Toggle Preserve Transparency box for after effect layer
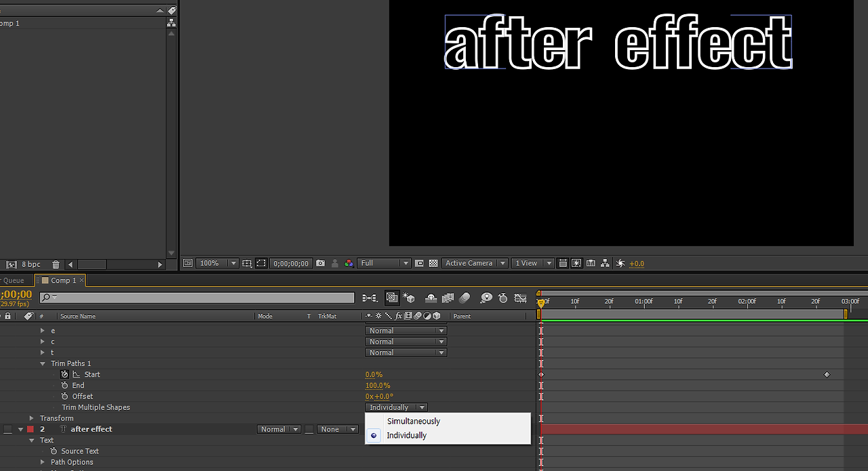 pyautogui.click(x=309, y=429)
